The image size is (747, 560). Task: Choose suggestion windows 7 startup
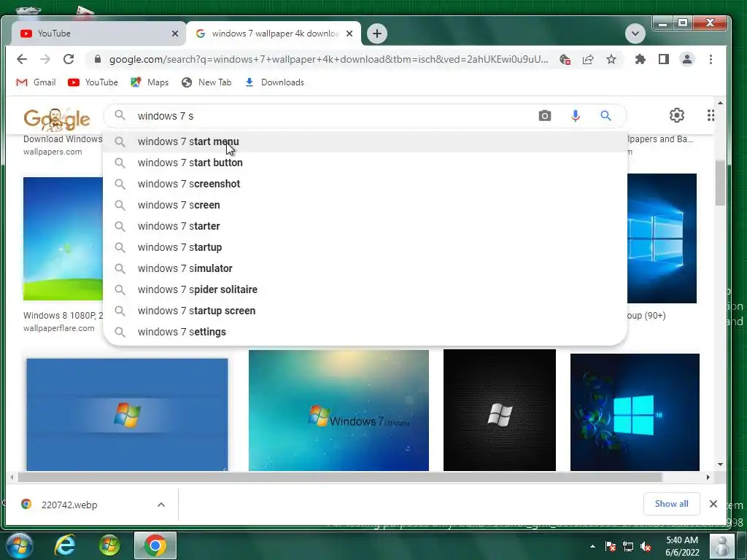pos(365,247)
